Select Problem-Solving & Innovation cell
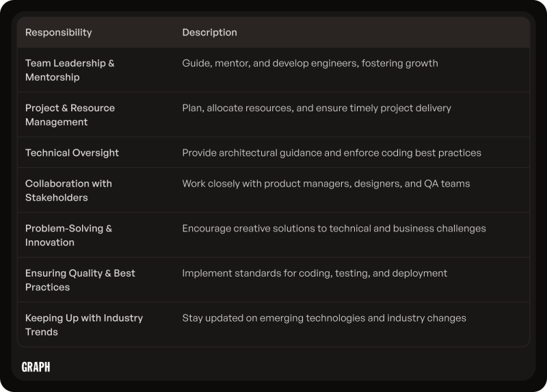547x392 pixels. tap(68, 235)
